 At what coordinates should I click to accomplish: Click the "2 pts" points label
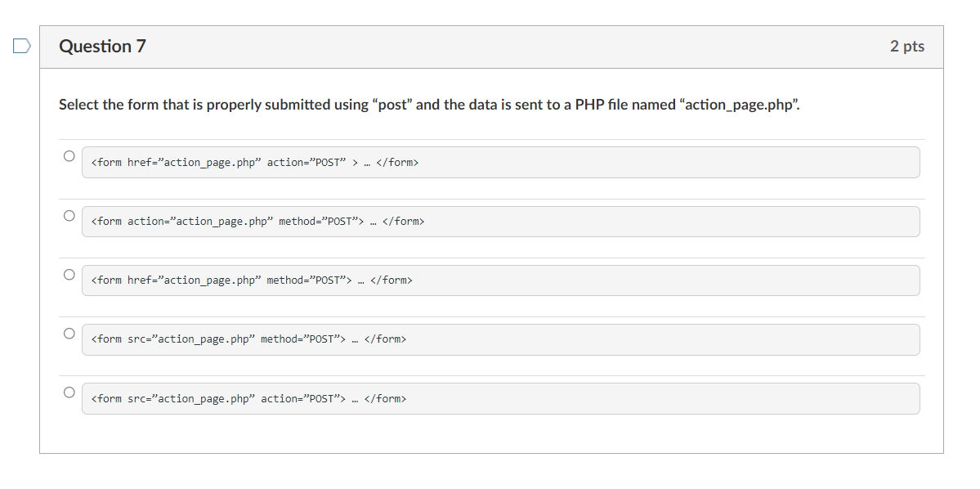click(x=907, y=47)
